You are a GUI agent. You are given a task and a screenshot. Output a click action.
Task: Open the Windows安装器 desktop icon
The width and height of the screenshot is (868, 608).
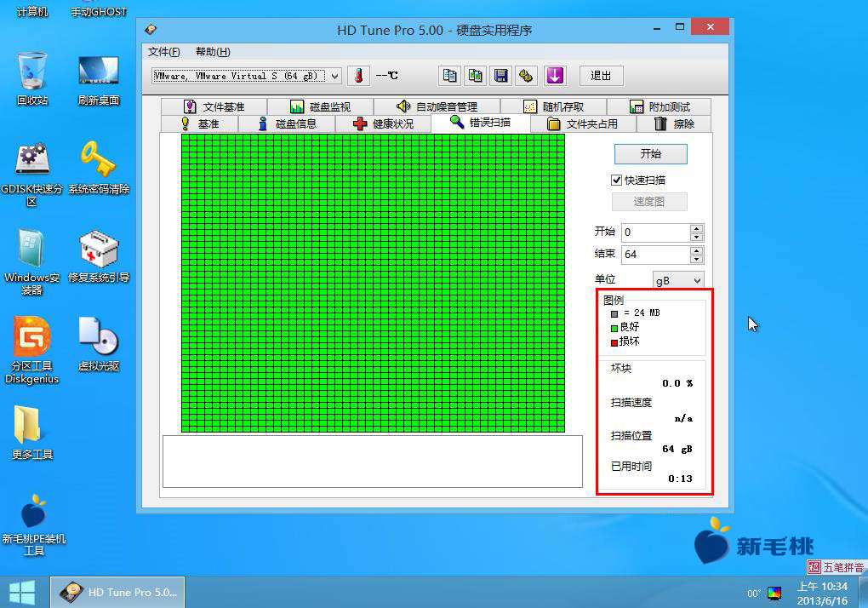(32, 262)
